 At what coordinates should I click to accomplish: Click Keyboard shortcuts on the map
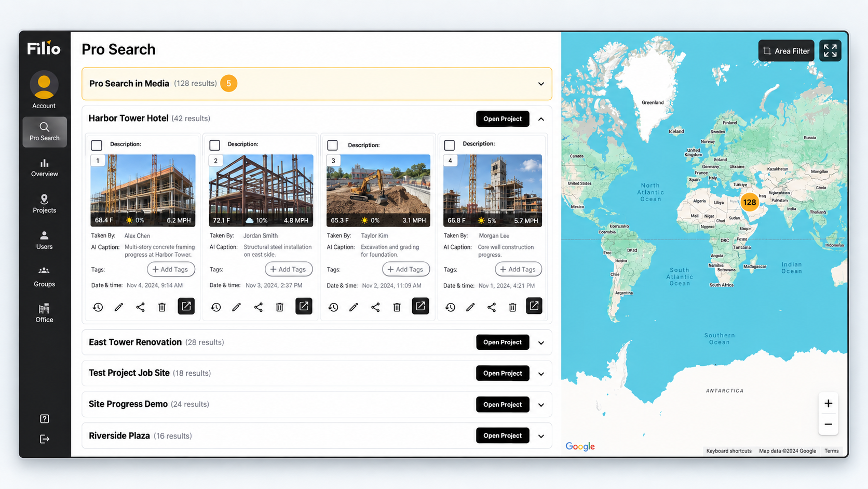(729, 451)
